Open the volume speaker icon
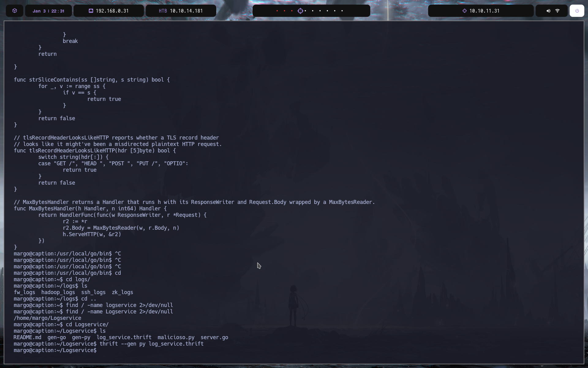The image size is (588, 368). (x=548, y=11)
